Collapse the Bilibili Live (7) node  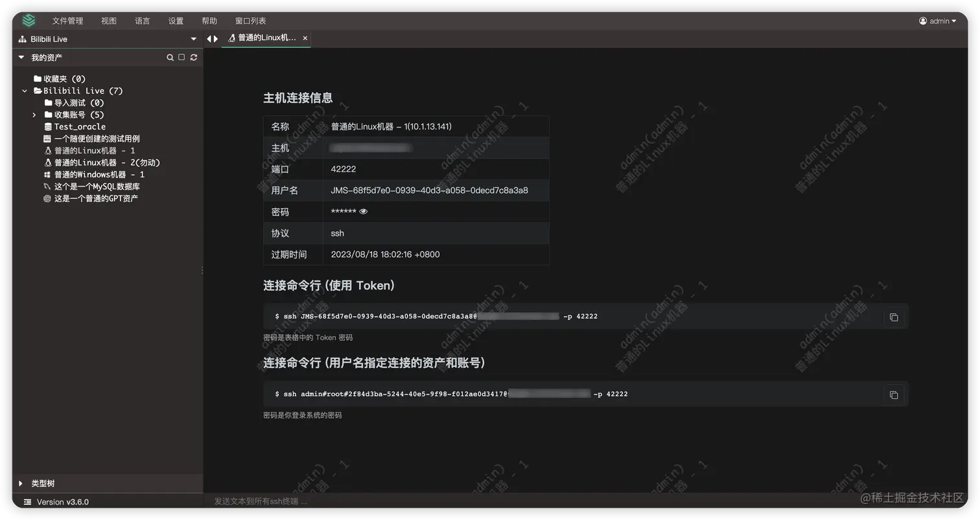25,91
